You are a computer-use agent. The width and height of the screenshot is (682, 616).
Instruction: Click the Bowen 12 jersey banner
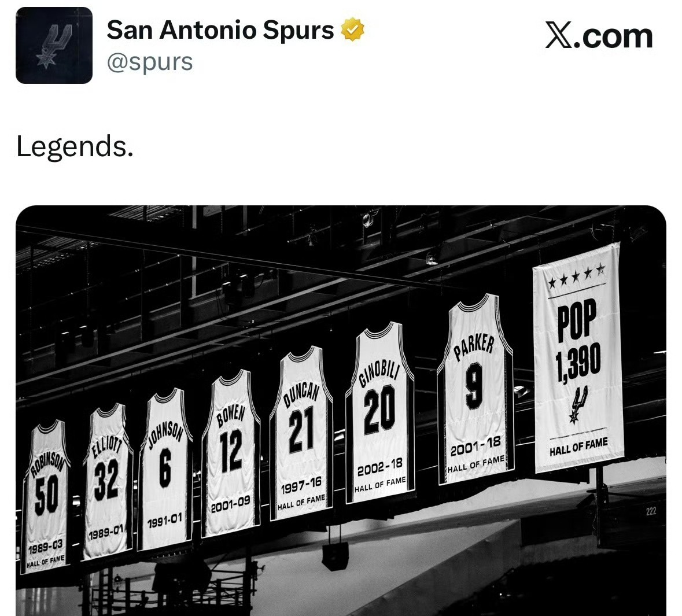pos(231,452)
